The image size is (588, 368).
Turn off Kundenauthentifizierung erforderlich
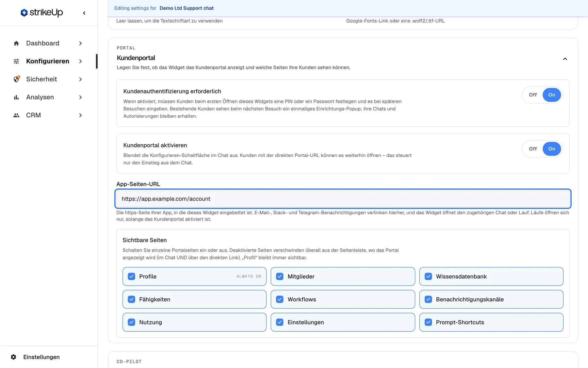pyautogui.click(x=533, y=95)
